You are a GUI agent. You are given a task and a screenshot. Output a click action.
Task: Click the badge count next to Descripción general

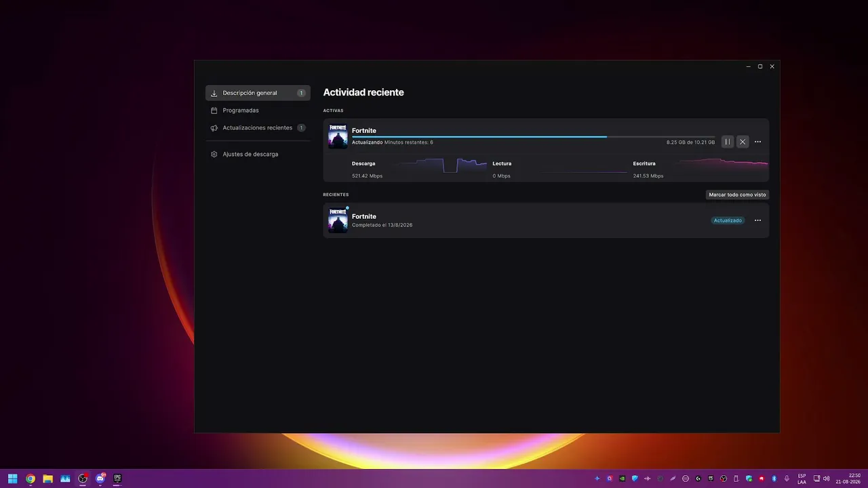click(x=301, y=93)
